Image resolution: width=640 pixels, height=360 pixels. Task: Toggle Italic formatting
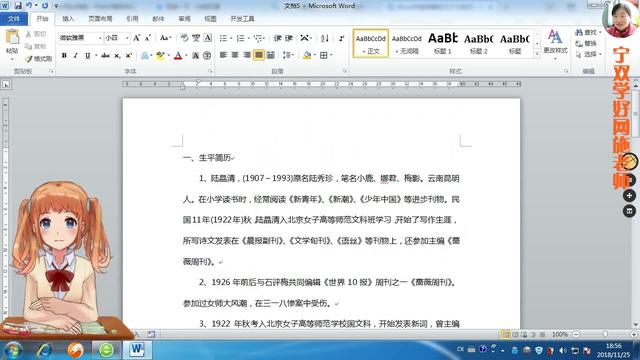tap(76, 56)
